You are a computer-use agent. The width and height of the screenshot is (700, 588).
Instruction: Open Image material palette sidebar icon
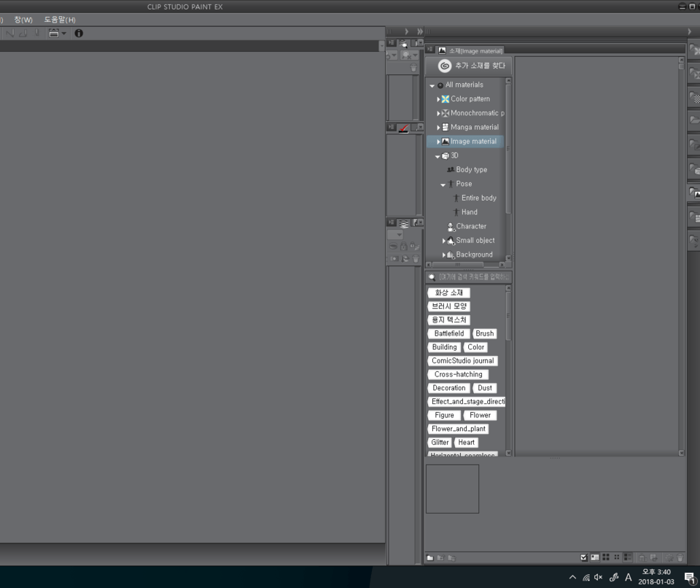(694, 194)
